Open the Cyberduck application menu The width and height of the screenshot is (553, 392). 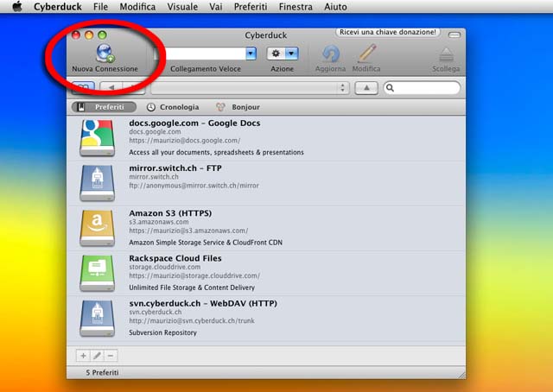click(x=58, y=7)
